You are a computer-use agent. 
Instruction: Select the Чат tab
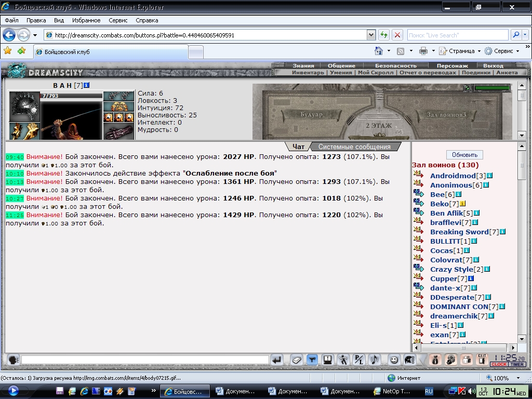(x=298, y=147)
